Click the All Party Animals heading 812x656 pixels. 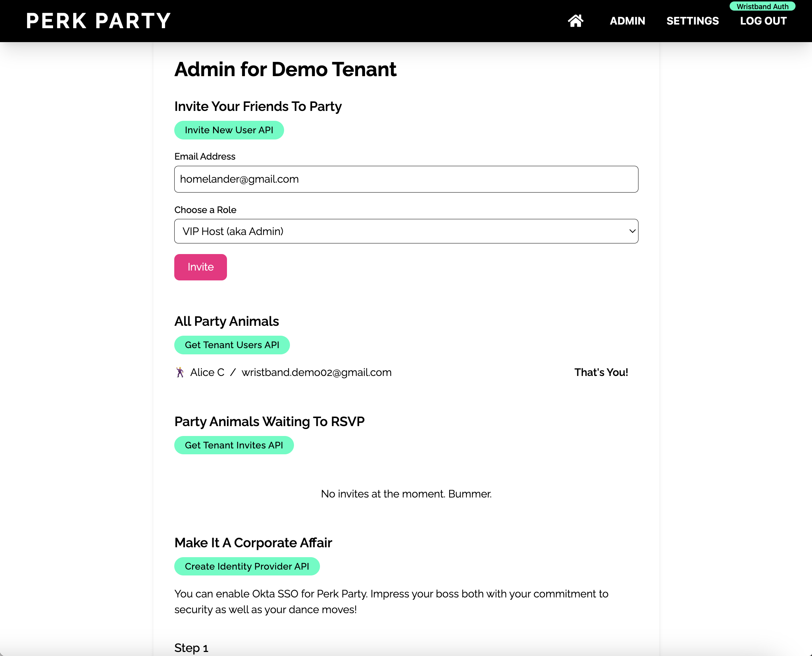227,321
